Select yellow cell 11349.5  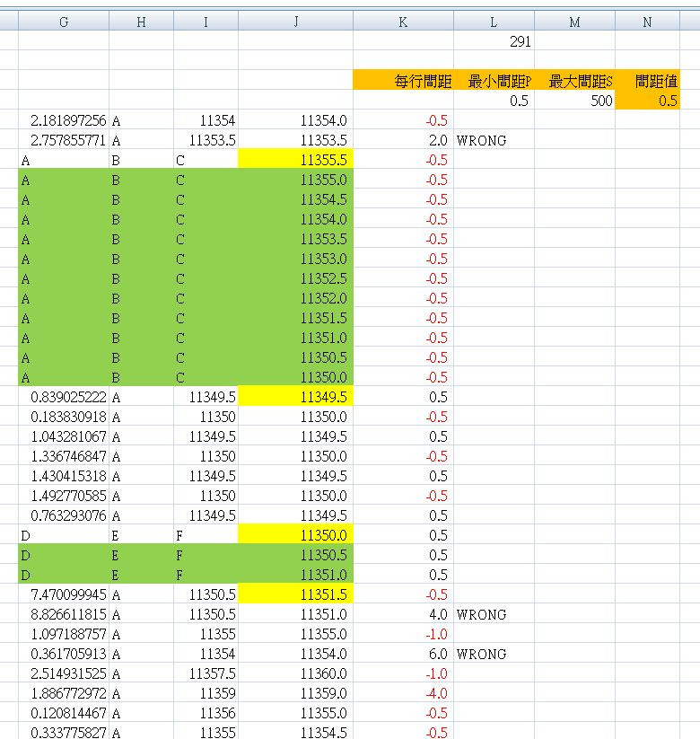(x=296, y=397)
